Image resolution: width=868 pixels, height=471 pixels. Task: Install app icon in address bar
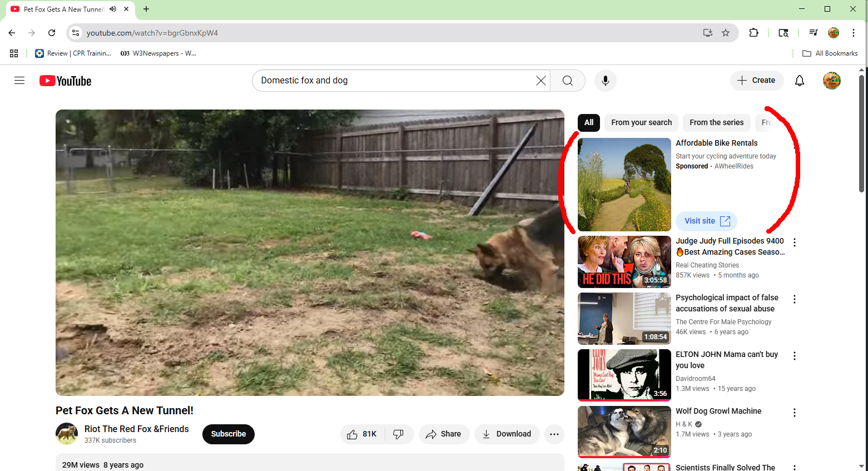pyautogui.click(x=708, y=33)
